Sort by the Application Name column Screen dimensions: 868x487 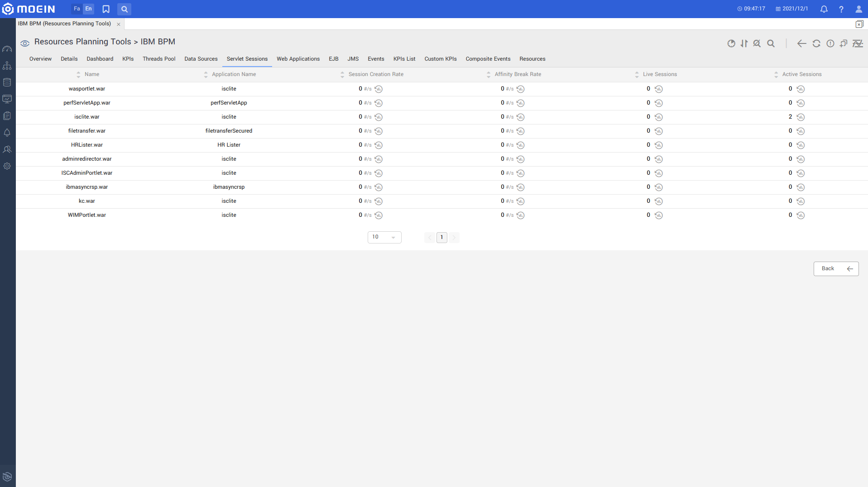pos(230,74)
